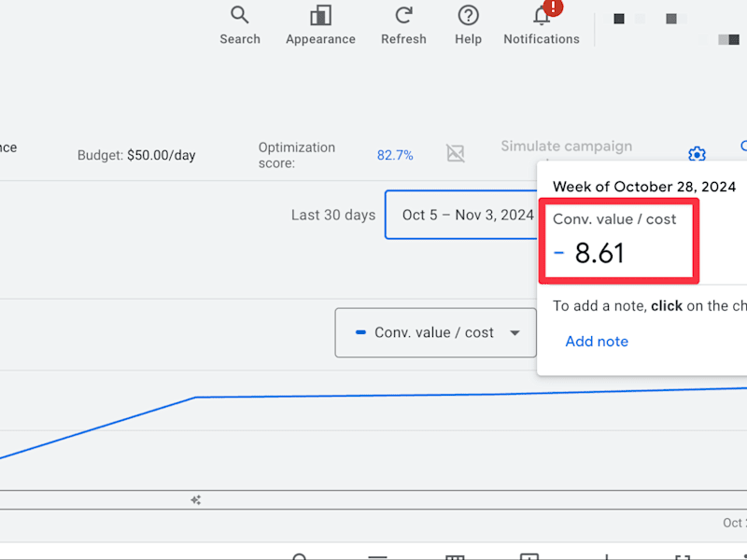
Task: Click the Add note link
Action: [x=597, y=342]
